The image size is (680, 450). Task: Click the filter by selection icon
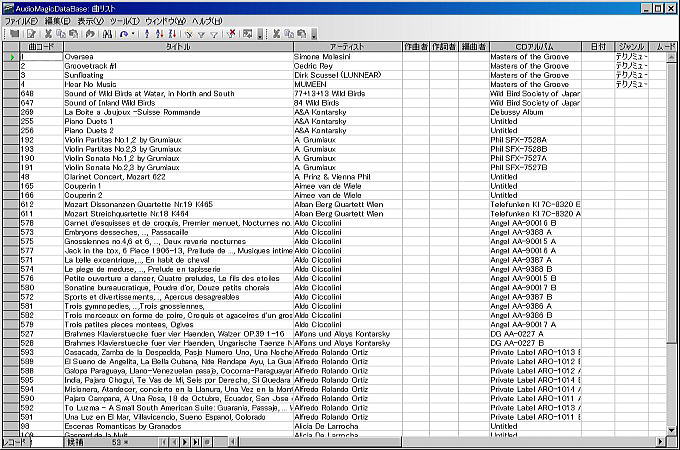point(189,34)
